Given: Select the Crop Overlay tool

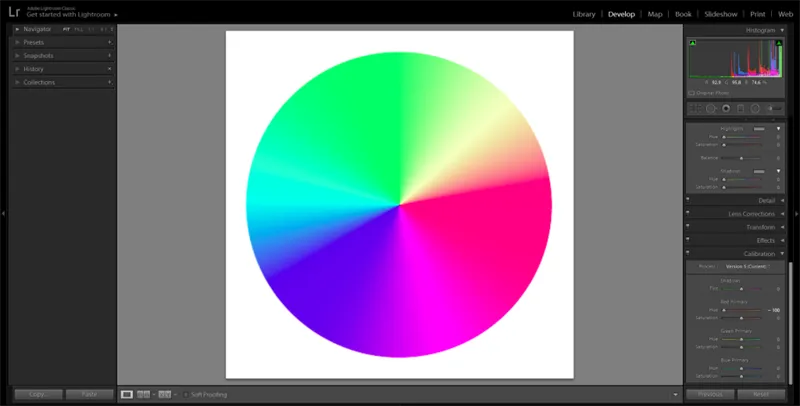Looking at the screenshot, I should click(x=695, y=108).
